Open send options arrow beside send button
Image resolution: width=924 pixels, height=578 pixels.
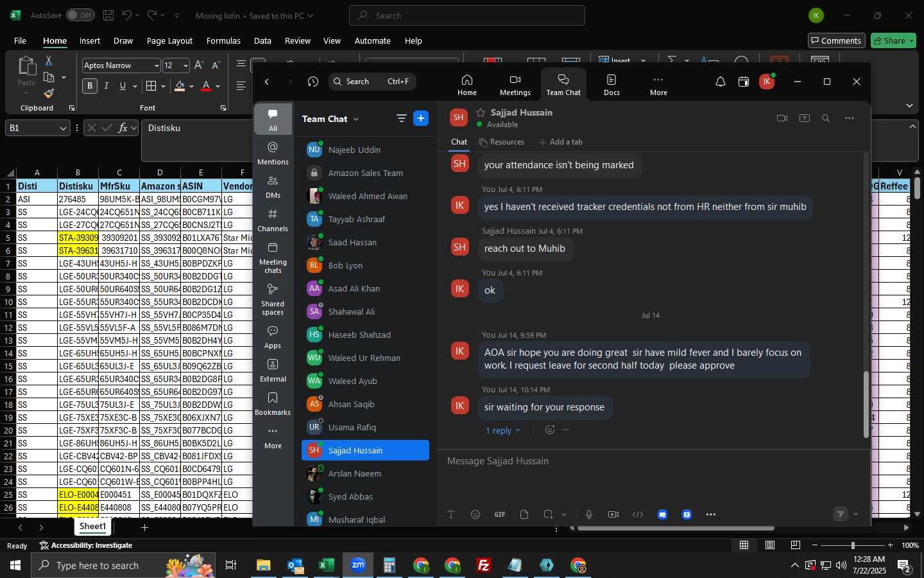pyautogui.click(x=856, y=514)
